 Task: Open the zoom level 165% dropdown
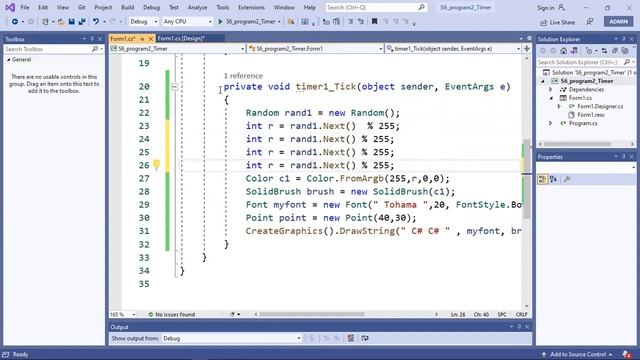(x=122, y=315)
